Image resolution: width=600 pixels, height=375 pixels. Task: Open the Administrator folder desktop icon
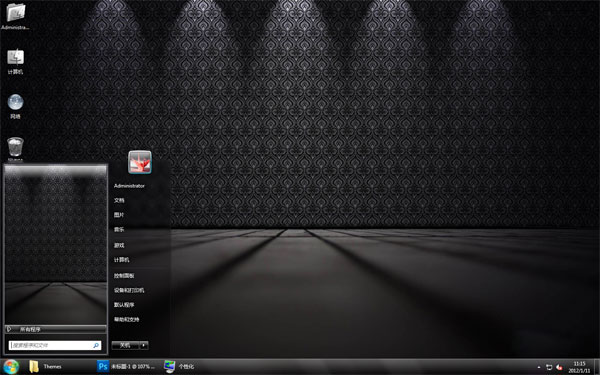[15, 16]
